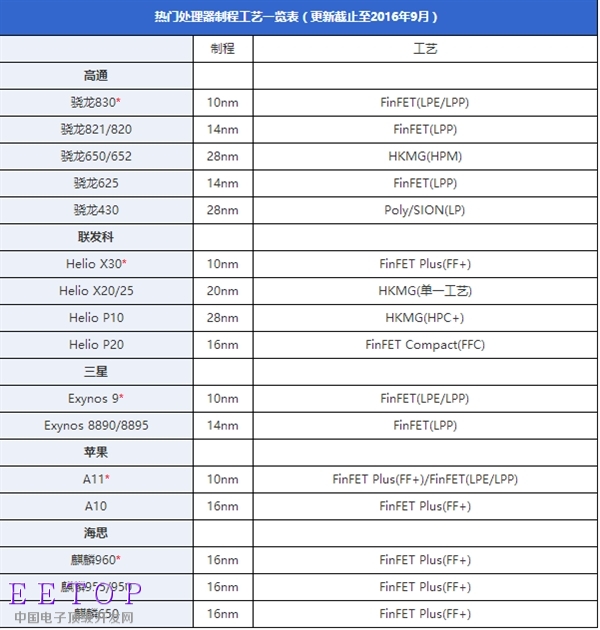The image size is (600, 630).
Task: Click "28nm" in the Helio P10 row
Action: (223, 318)
